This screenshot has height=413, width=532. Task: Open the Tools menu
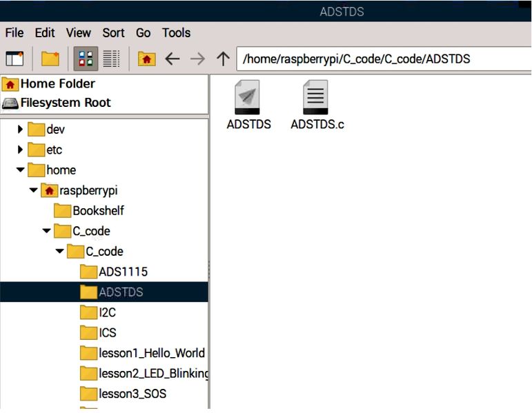176,32
